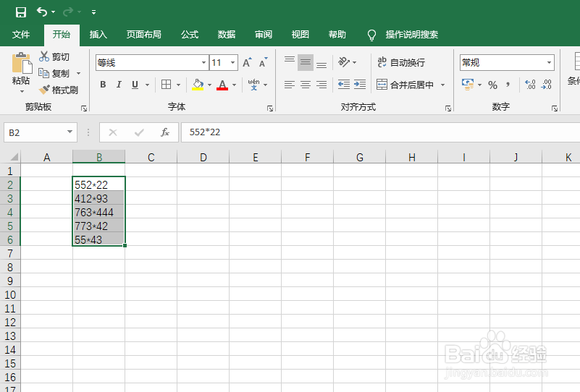
Task: Toggle Align Right icon
Action: [321, 85]
